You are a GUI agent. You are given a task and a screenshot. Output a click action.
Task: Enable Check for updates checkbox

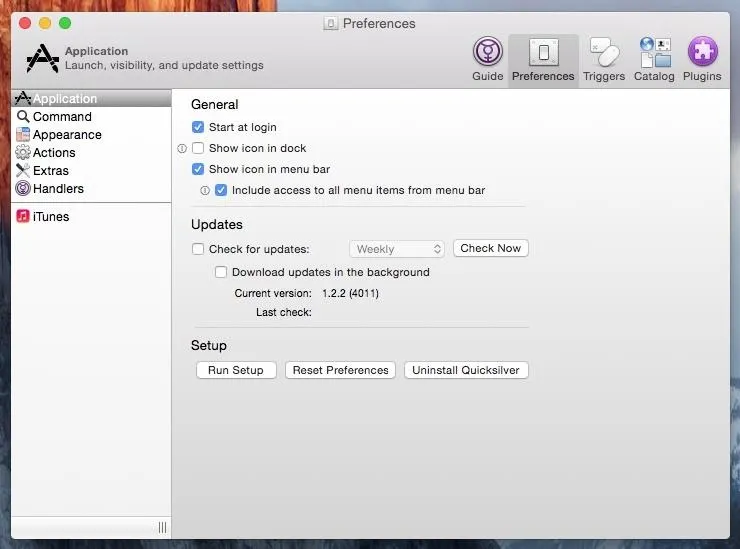coord(198,249)
